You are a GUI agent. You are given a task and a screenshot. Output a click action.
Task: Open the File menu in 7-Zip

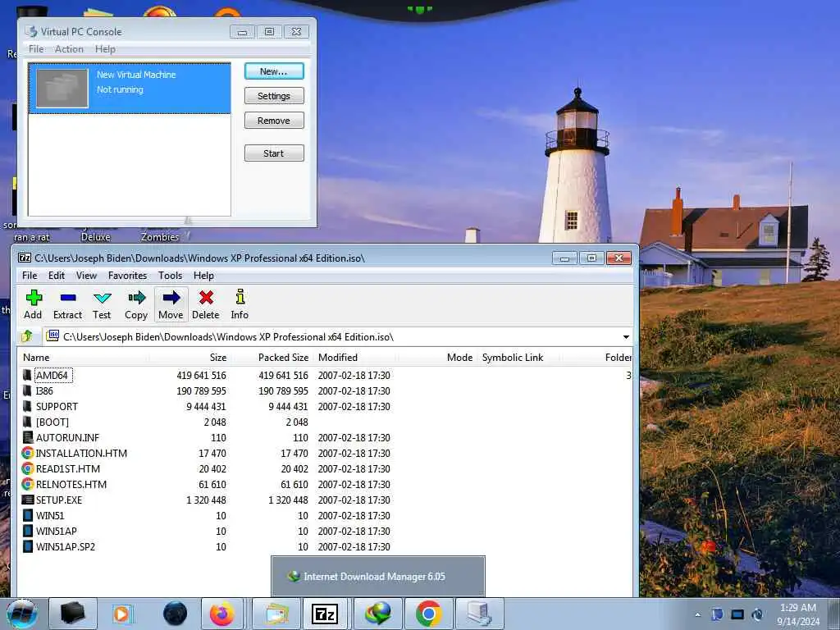(30, 276)
